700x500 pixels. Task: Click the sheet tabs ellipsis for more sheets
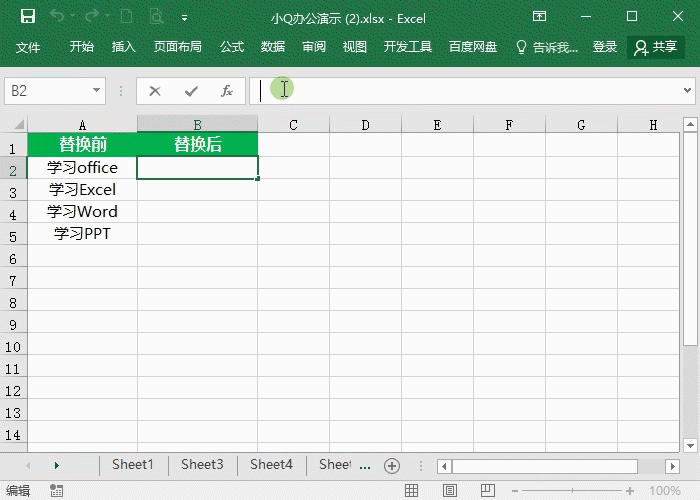[365, 467]
